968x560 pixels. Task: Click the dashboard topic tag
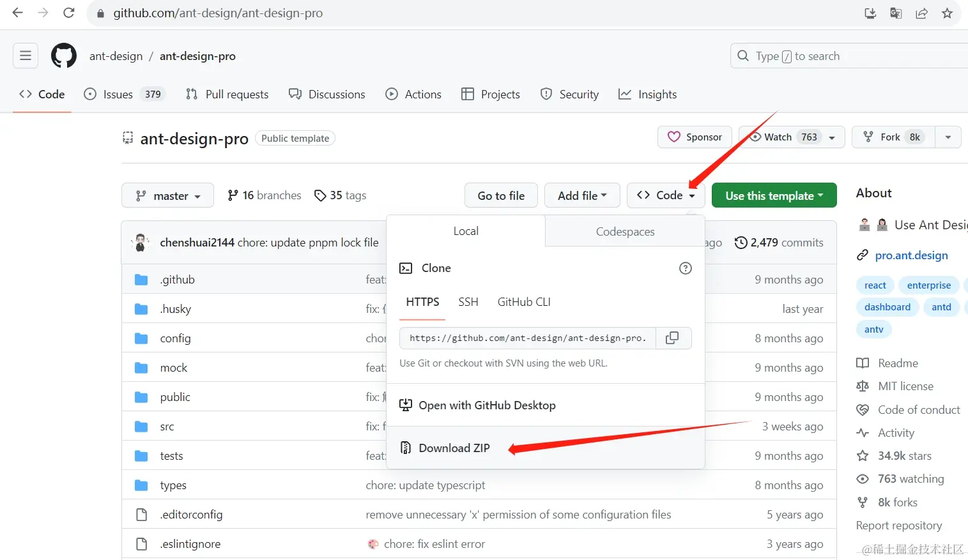(x=887, y=307)
